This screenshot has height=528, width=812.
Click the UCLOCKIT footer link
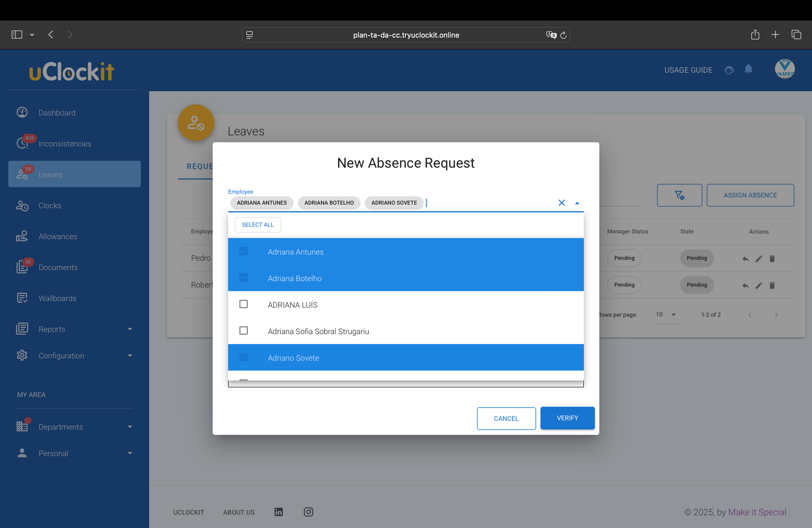[x=189, y=512]
